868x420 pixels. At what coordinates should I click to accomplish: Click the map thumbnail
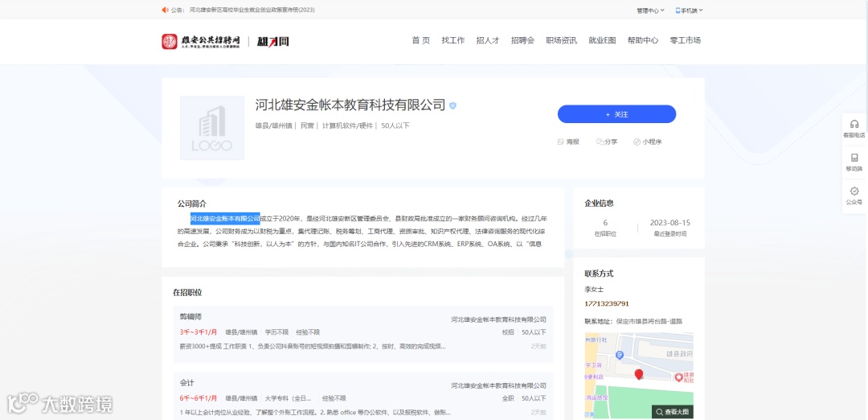click(640, 376)
